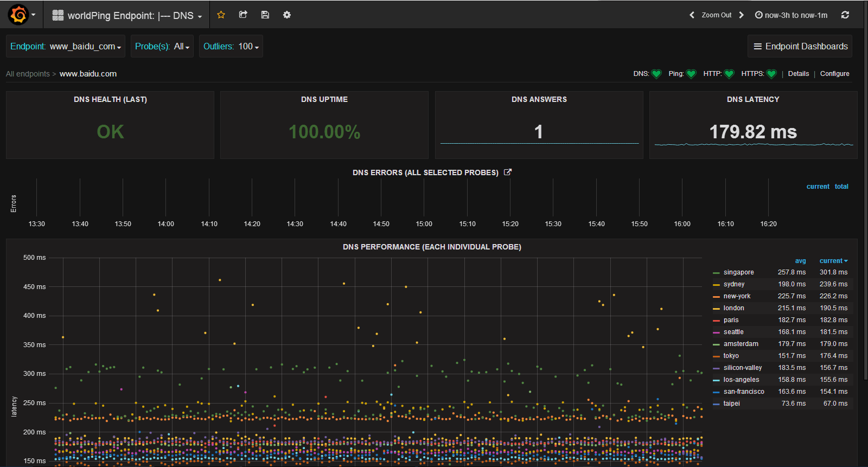Shift time range forward with right arrow
The height and width of the screenshot is (467, 868).
(742, 15)
